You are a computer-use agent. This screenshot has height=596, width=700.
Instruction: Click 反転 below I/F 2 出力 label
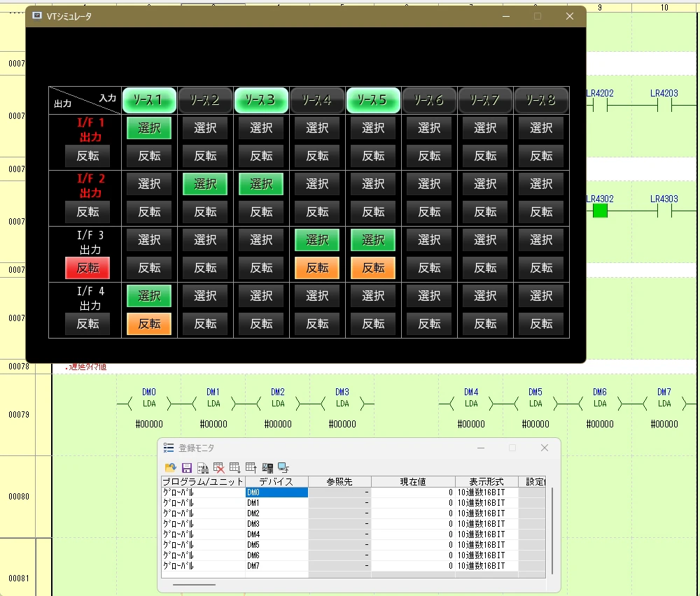(x=87, y=212)
